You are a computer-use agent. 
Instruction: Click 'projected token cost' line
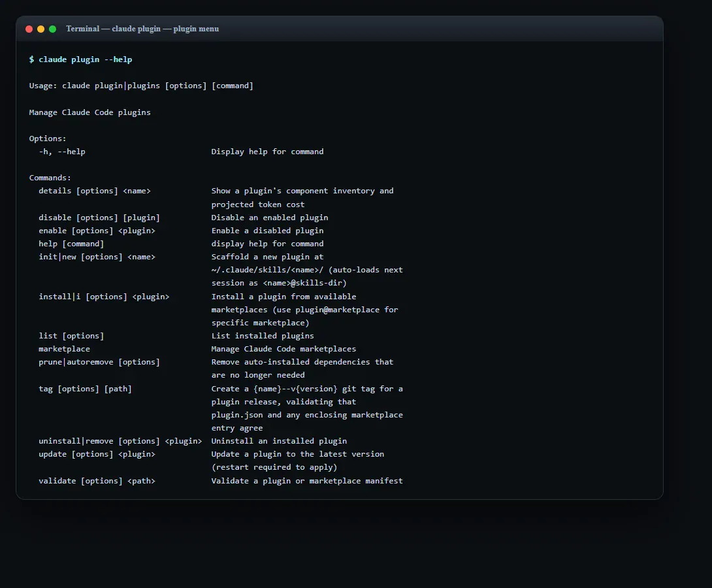point(258,204)
